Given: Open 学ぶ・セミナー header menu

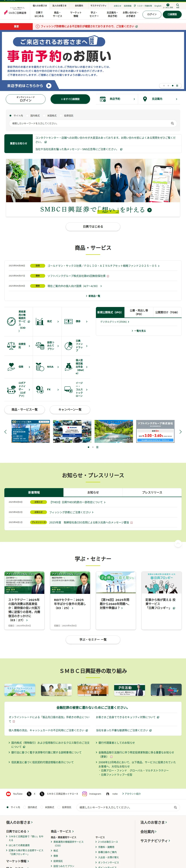Looking at the screenshot, I should pos(94,14).
